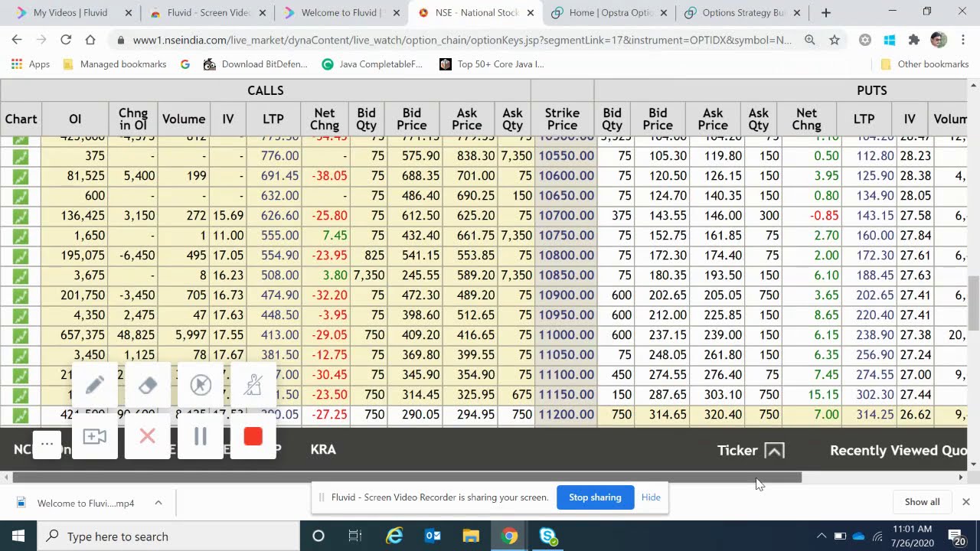This screenshot has width=980, height=551.
Task: Collapse the Fluvid toolbar with the ellipsis button
Action: pyautogui.click(x=47, y=444)
